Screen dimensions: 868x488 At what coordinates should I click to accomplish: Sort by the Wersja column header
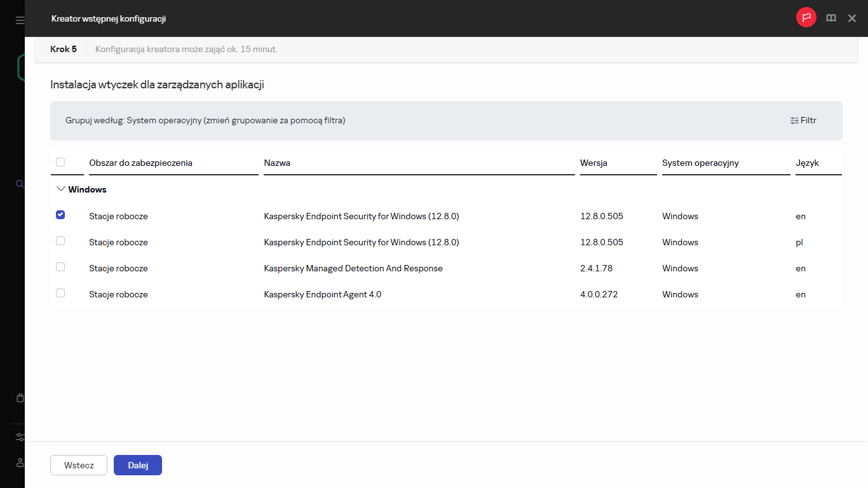(x=593, y=163)
